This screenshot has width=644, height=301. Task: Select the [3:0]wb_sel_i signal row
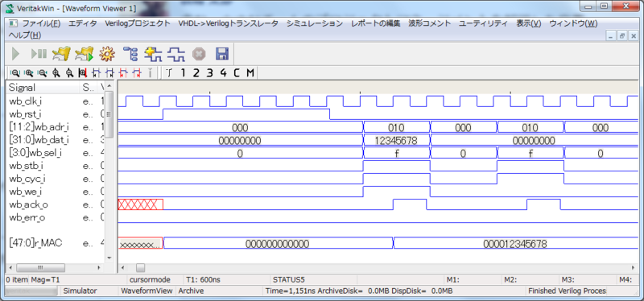tap(56, 153)
